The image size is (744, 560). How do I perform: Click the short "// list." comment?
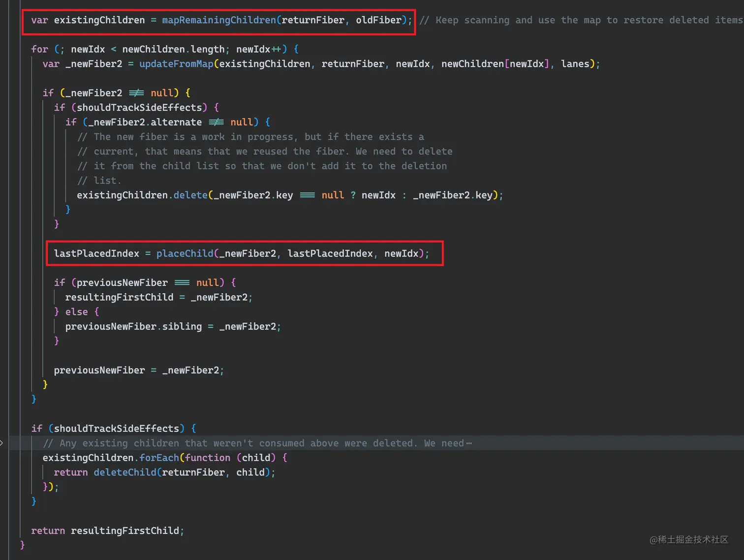pos(99,181)
